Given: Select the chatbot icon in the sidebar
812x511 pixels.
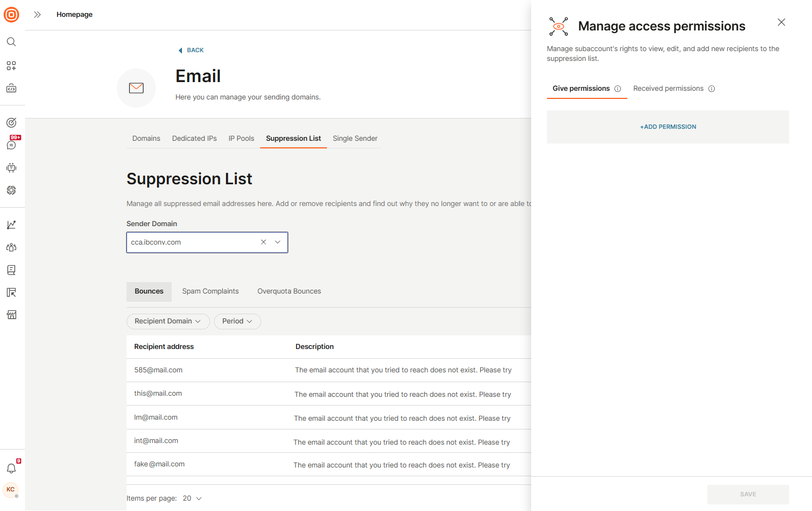Looking at the screenshot, I should 11,167.
